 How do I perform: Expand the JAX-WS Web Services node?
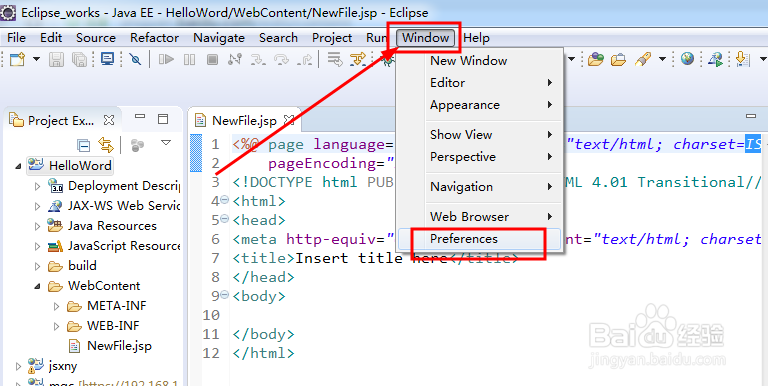pyautogui.click(x=38, y=207)
